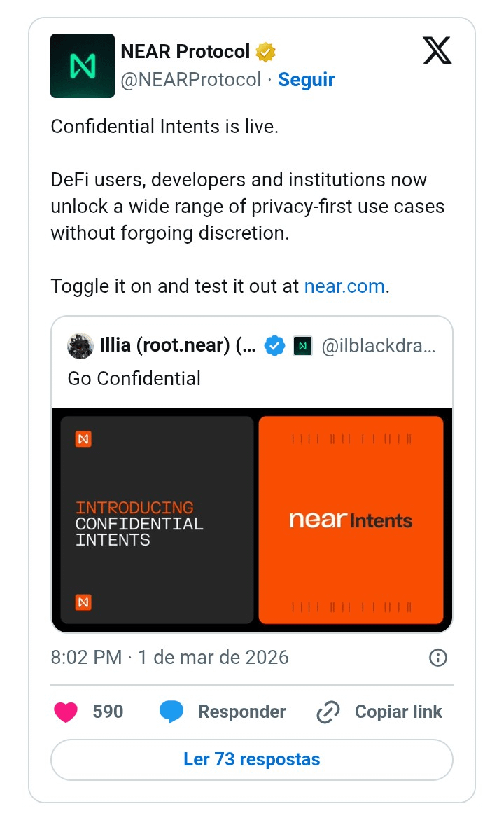
Task: Open NEAR Protocol profile avatar
Action: pos(83,66)
